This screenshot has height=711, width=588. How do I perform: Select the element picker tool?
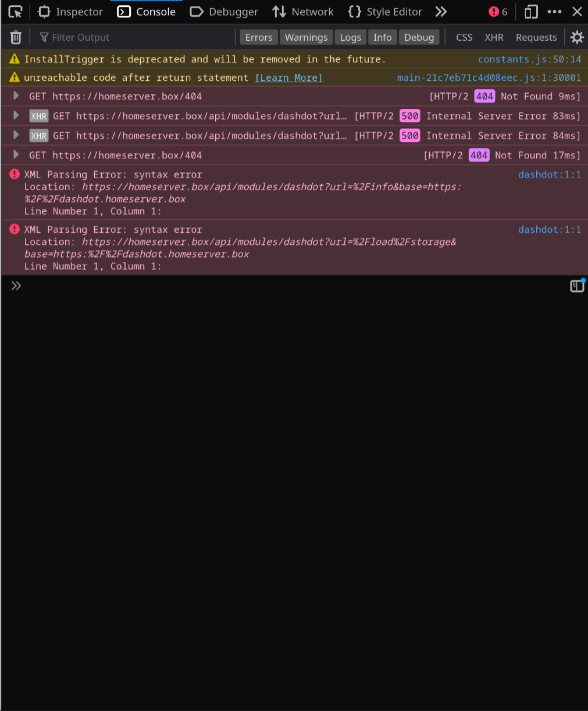(15, 11)
